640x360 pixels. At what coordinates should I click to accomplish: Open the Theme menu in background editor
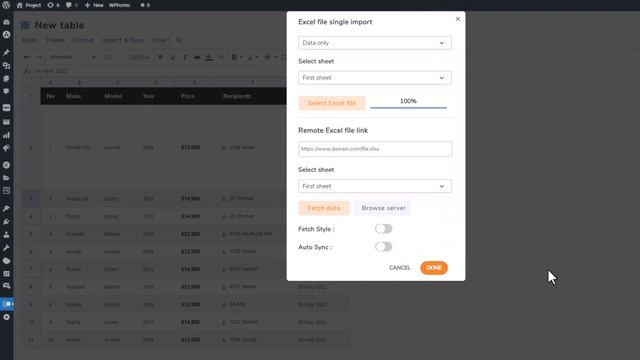click(55, 40)
